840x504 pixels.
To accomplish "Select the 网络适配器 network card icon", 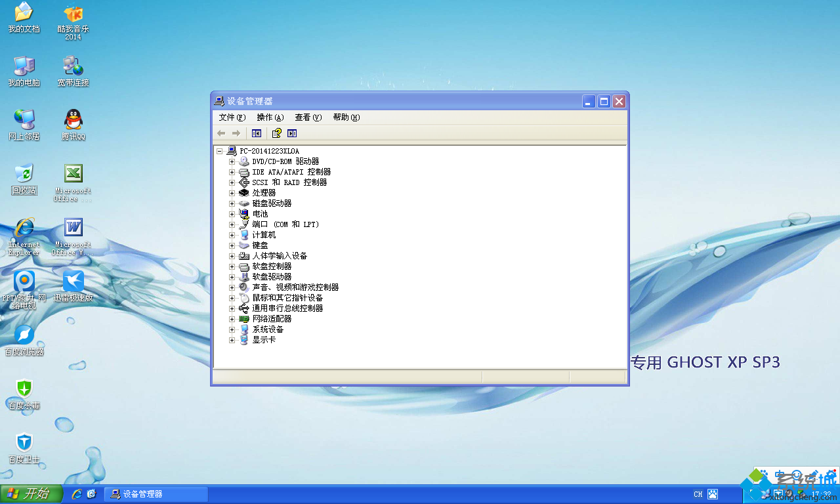I will coord(243,319).
